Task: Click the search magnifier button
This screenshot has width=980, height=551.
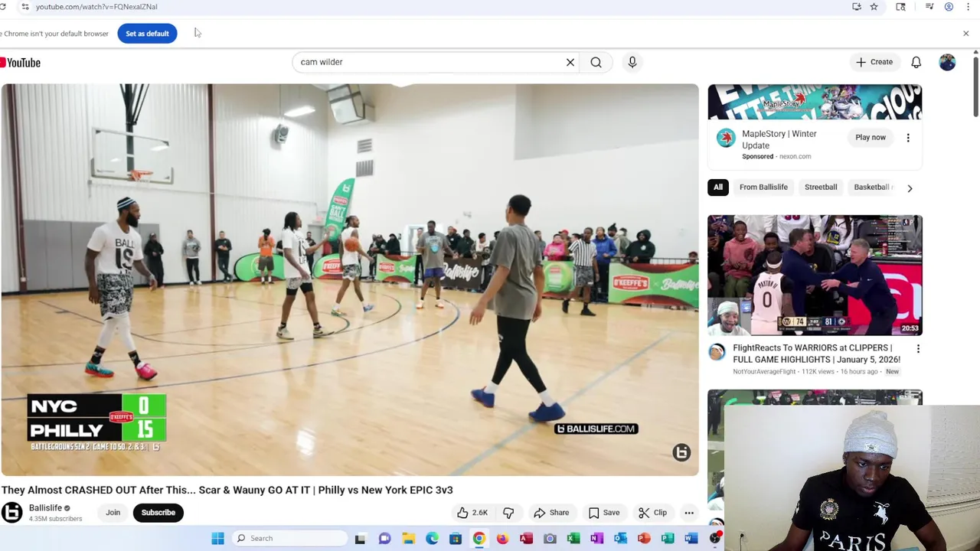Action: coord(596,62)
